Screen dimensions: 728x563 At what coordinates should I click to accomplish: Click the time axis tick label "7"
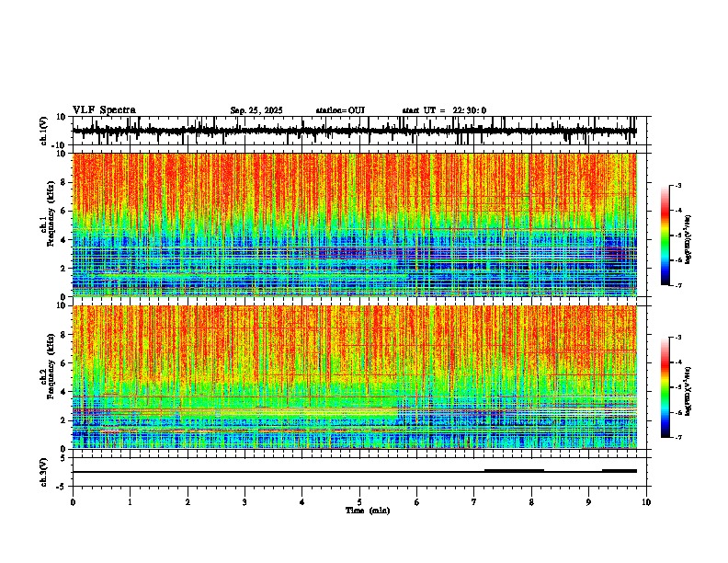point(474,502)
